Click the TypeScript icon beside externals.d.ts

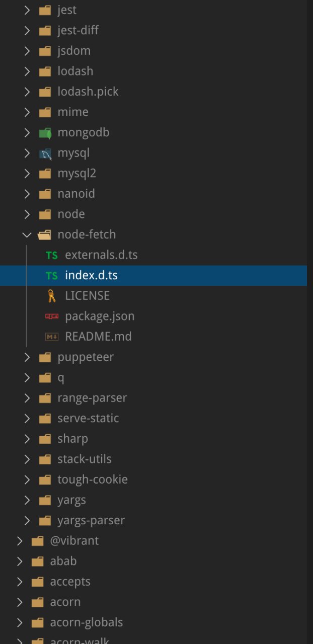click(52, 255)
